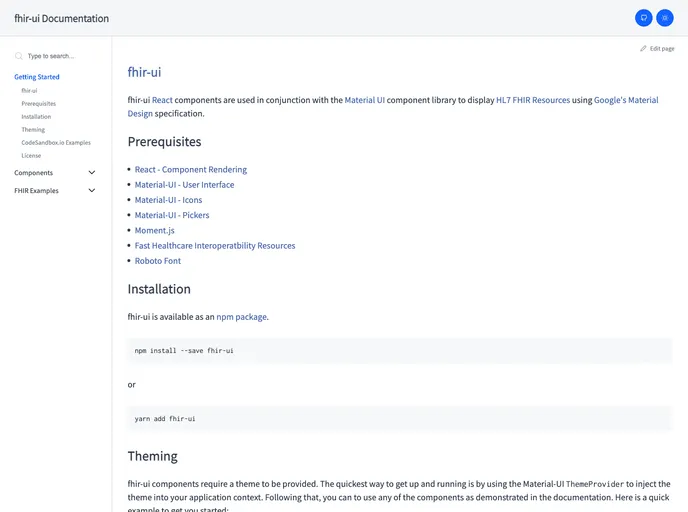This screenshot has width=688, height=512.
Task: Click the Theming heading
Action: pyautogui.click(x=153, y=456)
